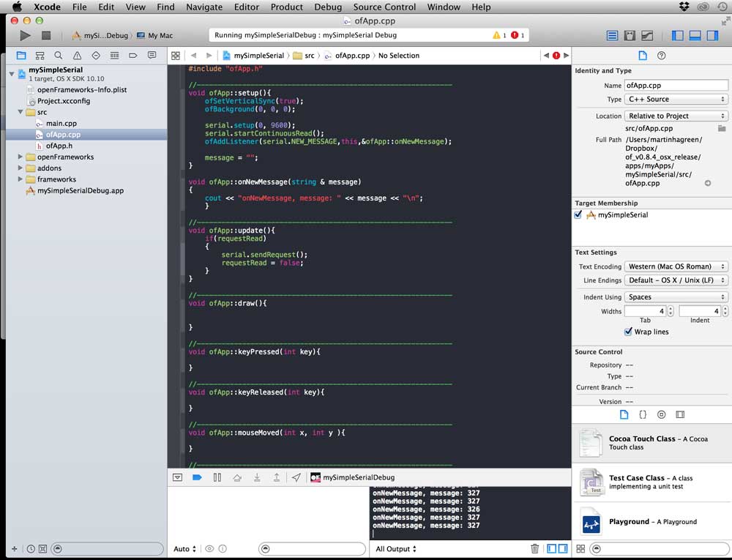Image resolution: width=732 pixels, height=560 pixels.
Task: Open the Navigate menu
Action: point(204,7)
